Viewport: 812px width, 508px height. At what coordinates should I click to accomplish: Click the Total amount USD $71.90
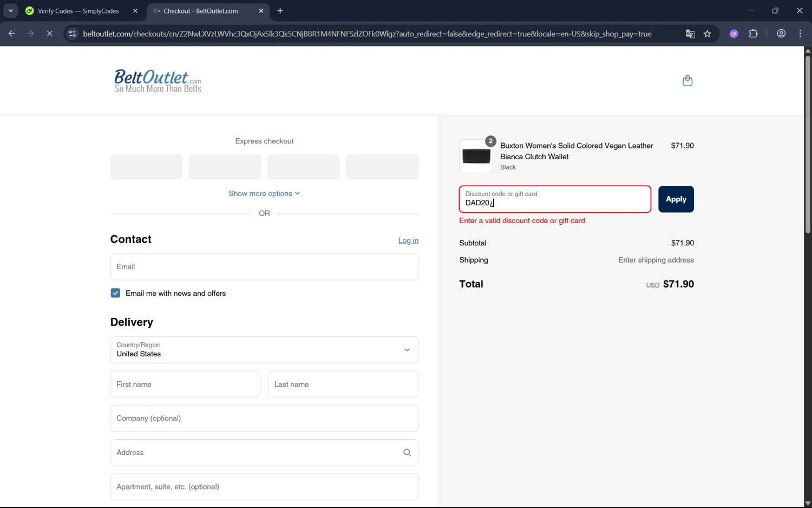point(670,284)
